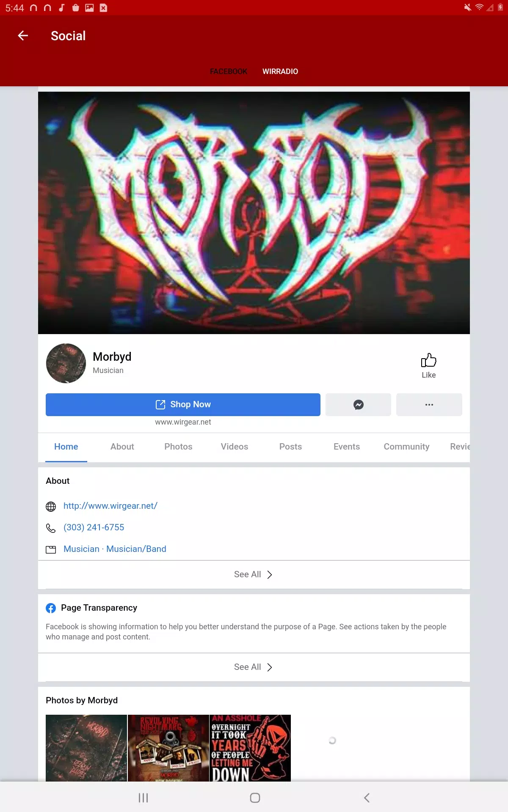Open the Photos page tab
This screenshot has height=812, width=508.
pos(178,447)
